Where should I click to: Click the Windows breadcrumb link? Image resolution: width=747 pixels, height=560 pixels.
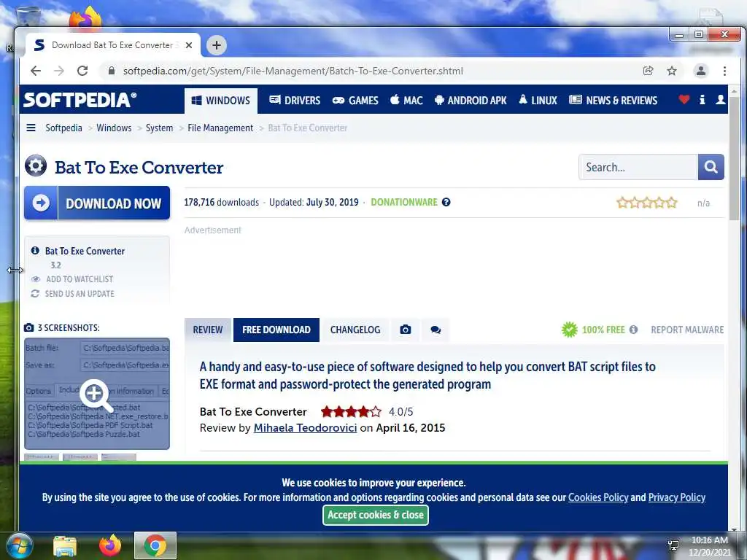[114, 128]
